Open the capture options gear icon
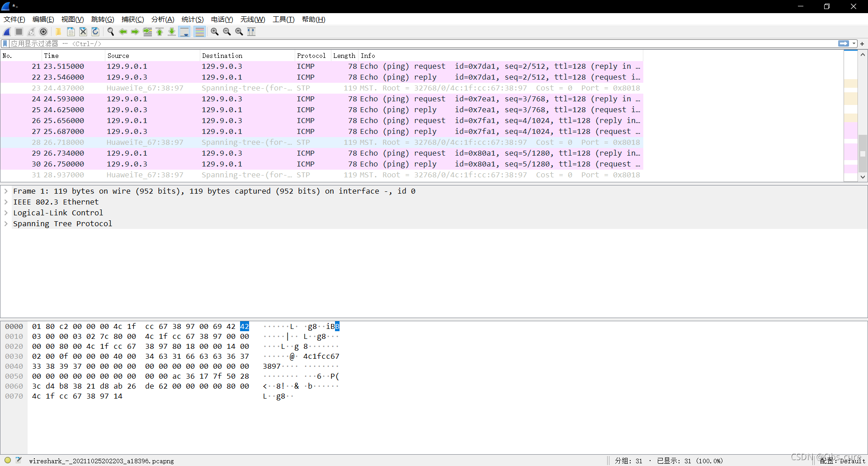The image size is (868, 466). [43, 32]
